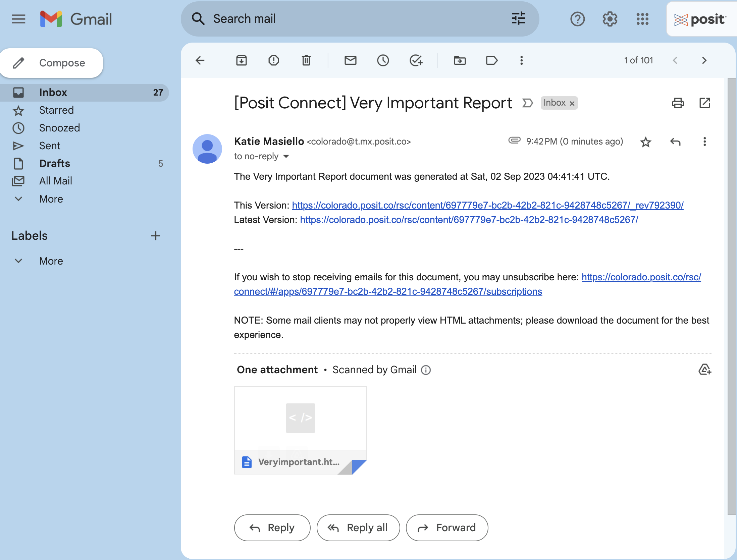Go to the Starred folder
The image size is (737, 560).
56,110
